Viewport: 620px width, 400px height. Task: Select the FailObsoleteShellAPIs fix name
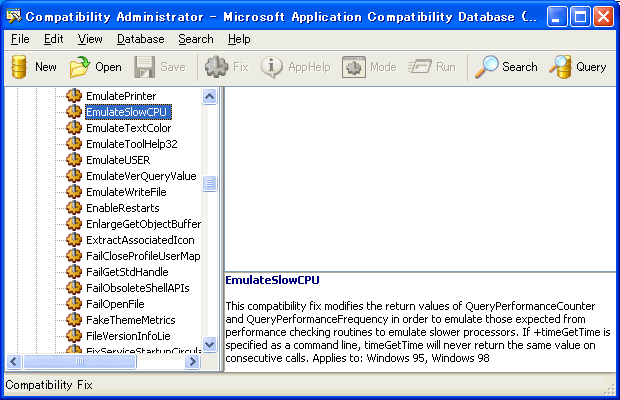[x=138, y=288]
